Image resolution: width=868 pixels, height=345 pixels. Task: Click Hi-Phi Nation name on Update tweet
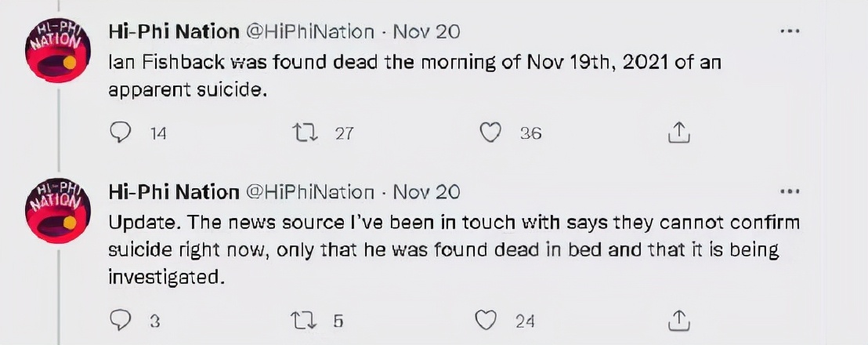point(173,192)
